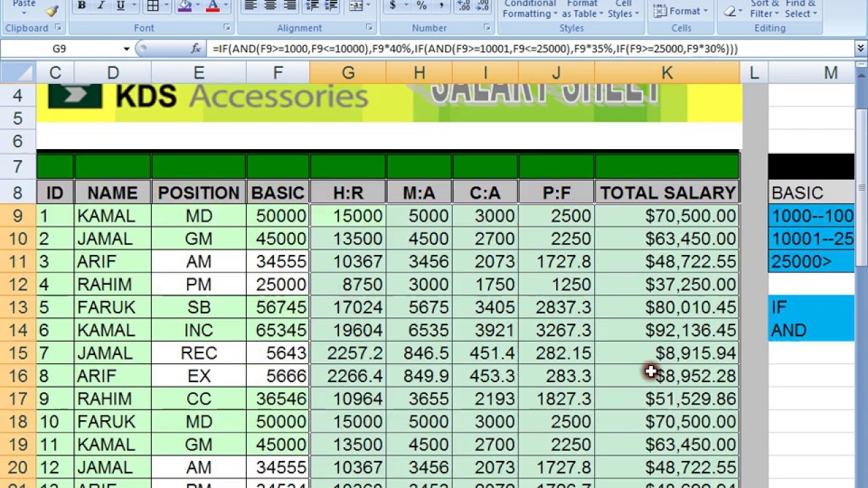Image resolution: width=868 pixels, height=488 pixels.
Task: Open the Cell Styles gallery
Action: click(x=623, y=9)
